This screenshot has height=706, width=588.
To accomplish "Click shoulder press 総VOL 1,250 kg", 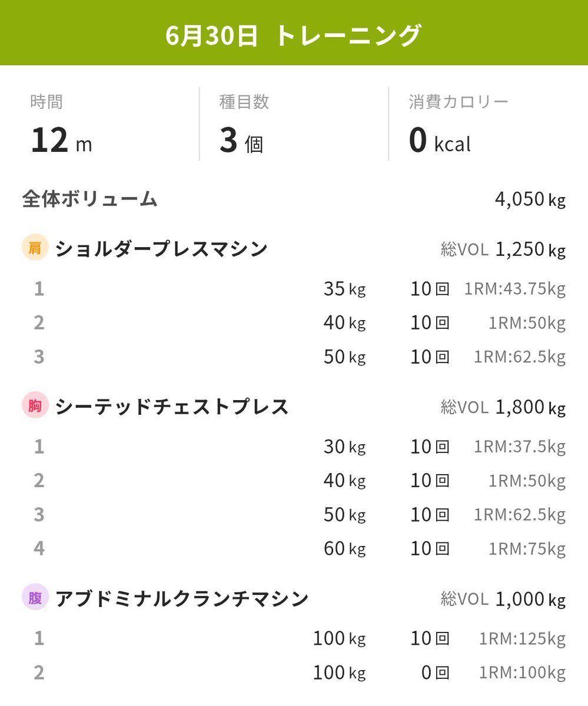I will 503,249.
